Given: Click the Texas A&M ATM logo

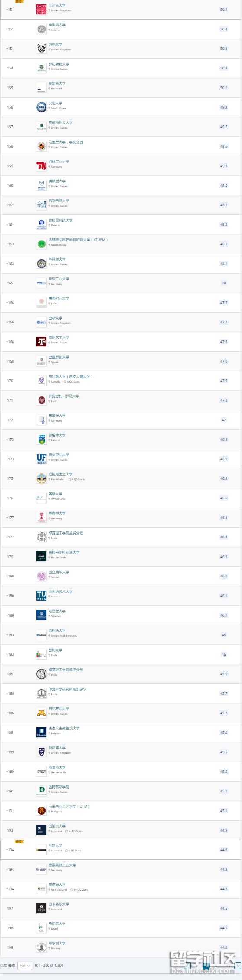Looking at the screenshot, I should (x=41, y=342).
